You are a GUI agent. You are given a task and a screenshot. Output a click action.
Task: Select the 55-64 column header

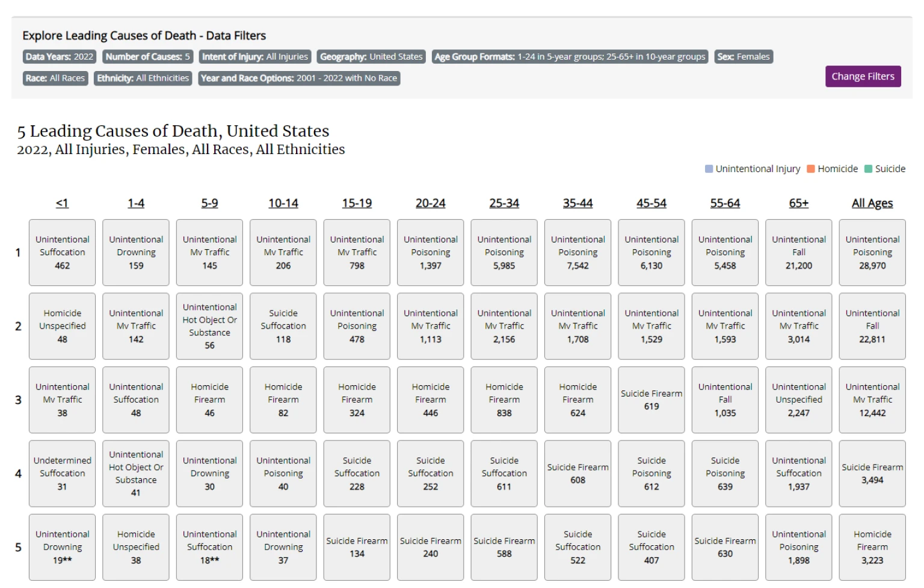click(725, 203)
